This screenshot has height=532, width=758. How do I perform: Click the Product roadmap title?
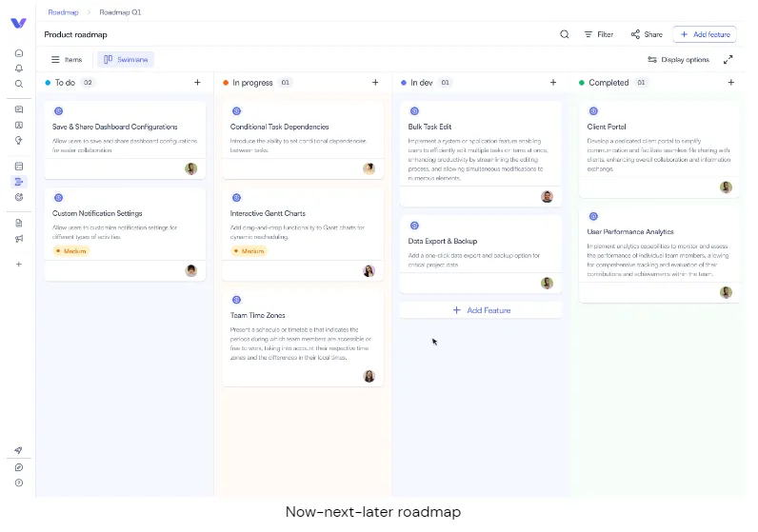[x=75, y=35]
